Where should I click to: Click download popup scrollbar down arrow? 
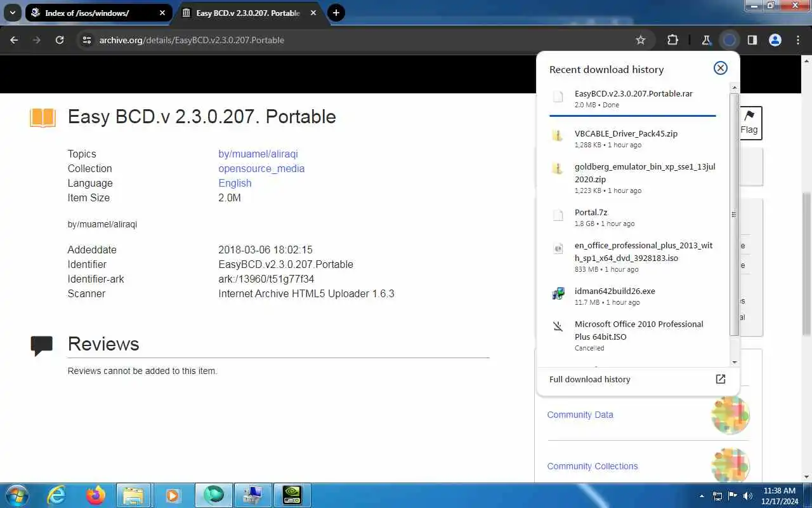[x=735, y=363]
